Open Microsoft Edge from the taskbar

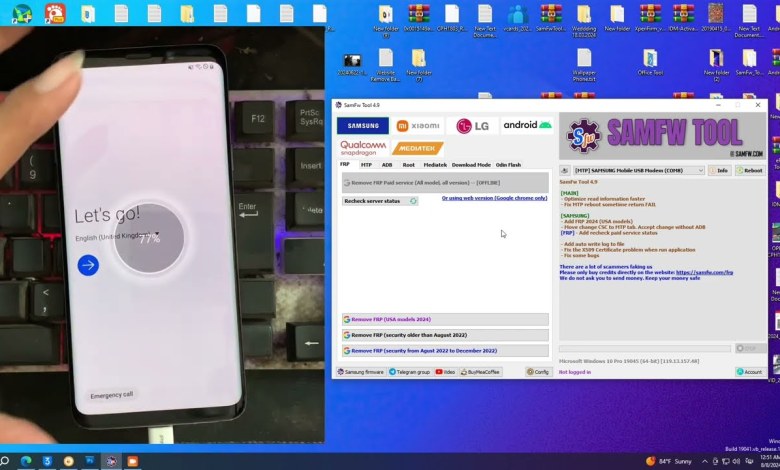click(26, 461)
